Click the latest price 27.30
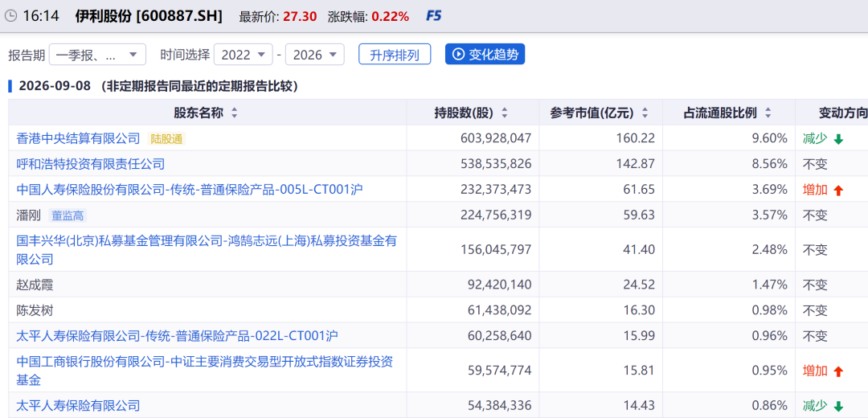 [300, 17]
